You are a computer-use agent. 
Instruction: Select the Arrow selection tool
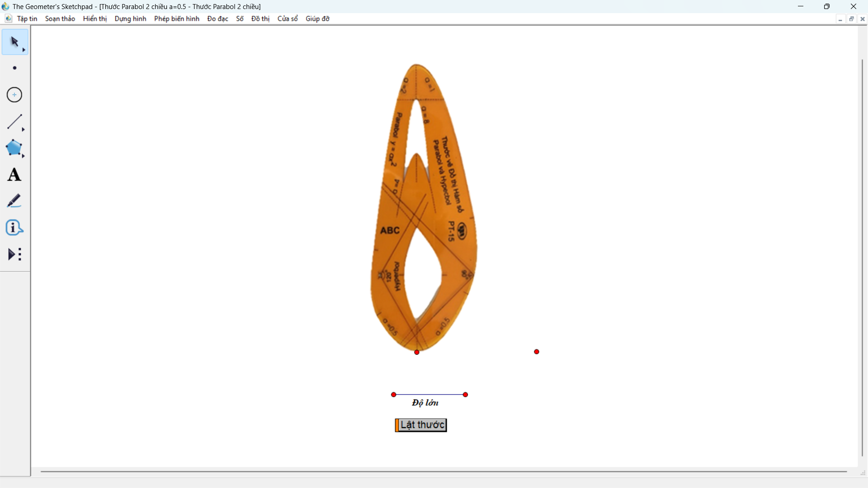point(14,42)
